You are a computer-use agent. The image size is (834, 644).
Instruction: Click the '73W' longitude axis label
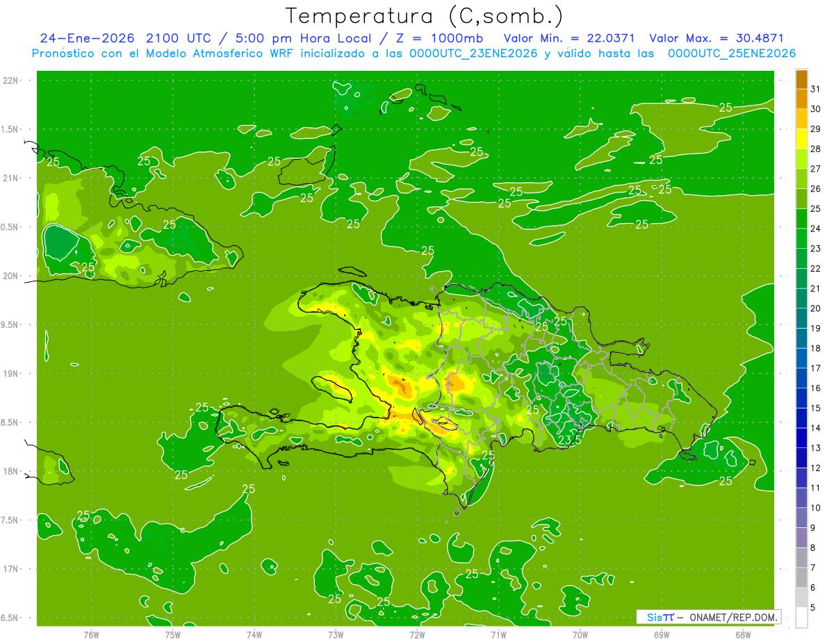pyautogui.click(x=336, y=634)
